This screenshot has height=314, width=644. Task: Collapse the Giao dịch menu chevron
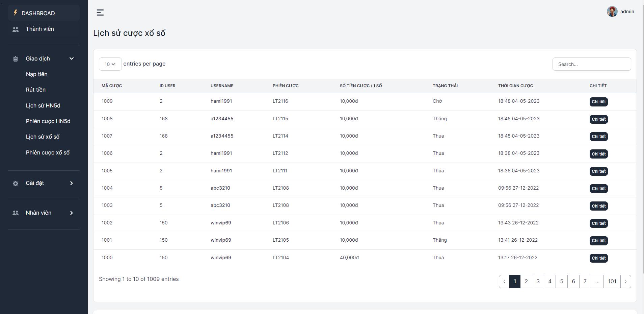[72, 58]
